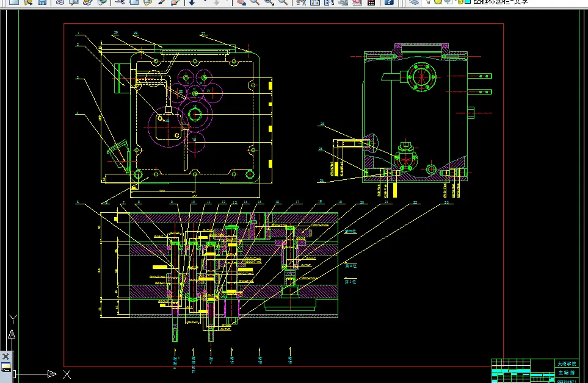This screenshot has width=588, height=383.
Task: Open the Tool Palettes window icon
Action: (329, 2)
